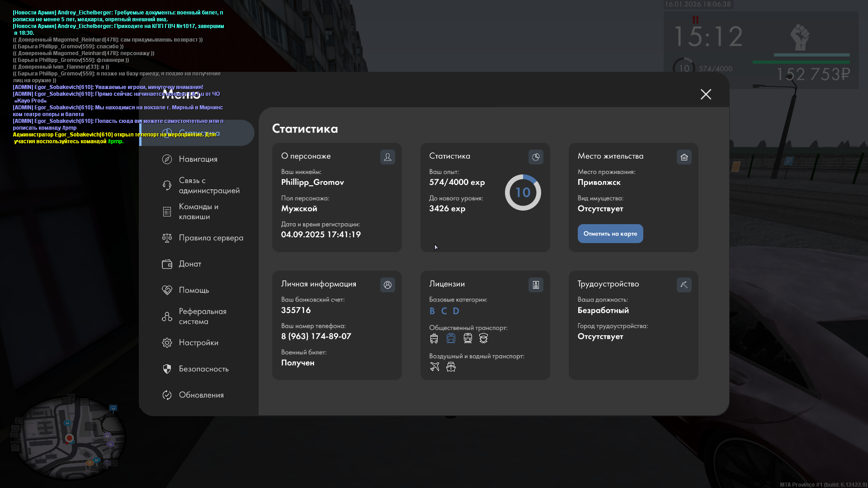The image size is (868, 488).
Task: Click the Трудоустройство pickaxe icon
Action: click(x=684, y=285)
